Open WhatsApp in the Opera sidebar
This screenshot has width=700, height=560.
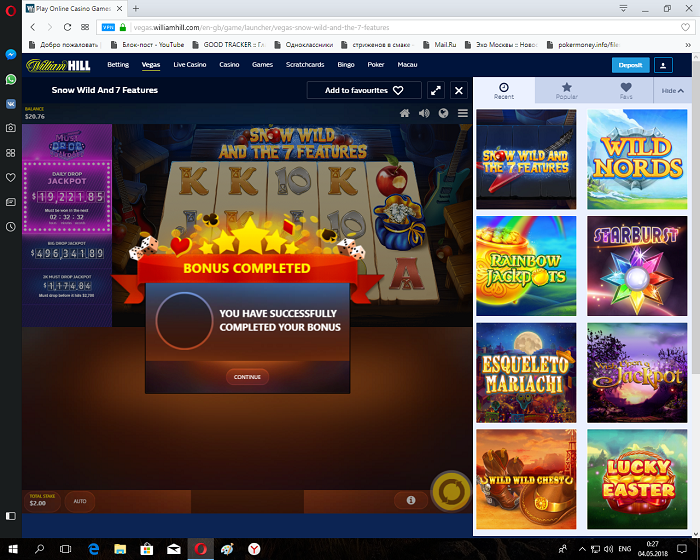click(x=11, y=79)
